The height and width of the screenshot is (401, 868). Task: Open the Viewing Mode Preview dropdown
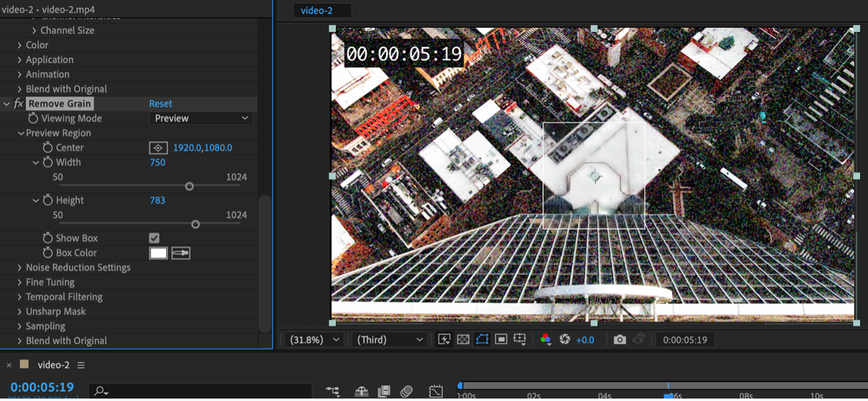(x=201, y=118)
